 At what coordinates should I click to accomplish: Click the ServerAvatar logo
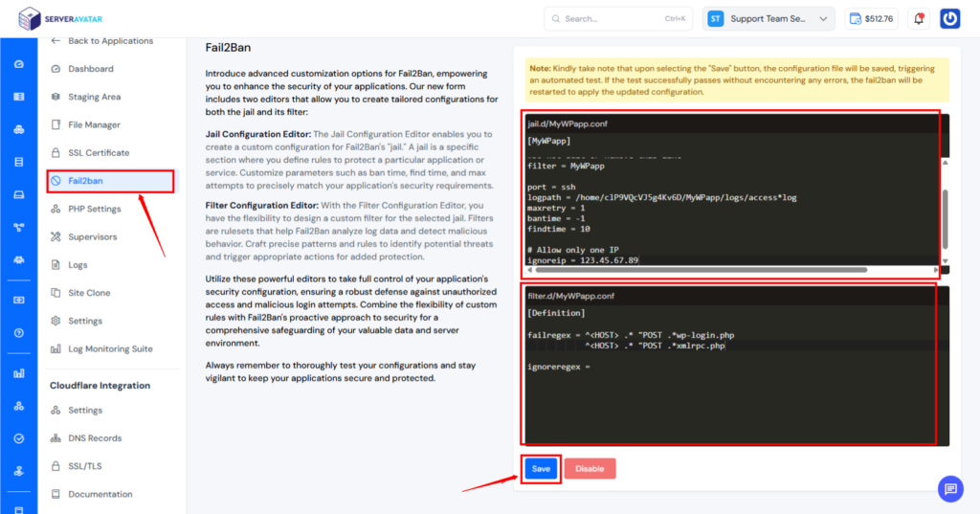pyautogui.click(x=60, y=19)
